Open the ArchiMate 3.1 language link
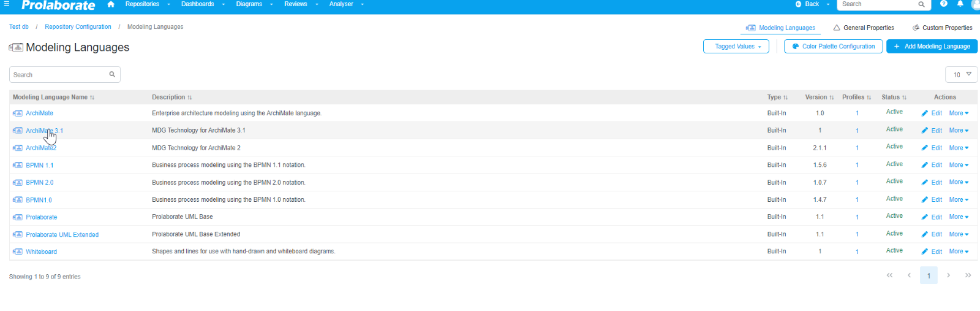 click(44, 131)
